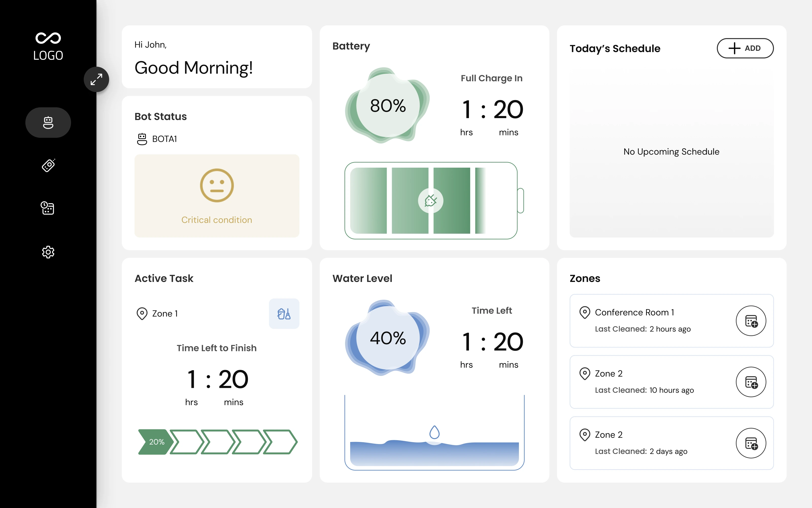Click the 'Good Morning!' greeting
The height and width of the screenshot is (508, 812).
pyautogui.click(x=194, y=68)
